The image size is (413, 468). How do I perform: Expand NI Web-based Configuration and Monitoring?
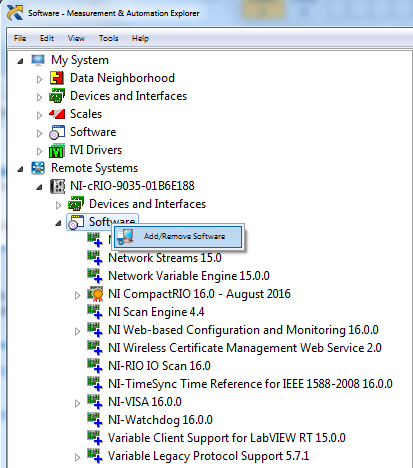click(77, 331)
